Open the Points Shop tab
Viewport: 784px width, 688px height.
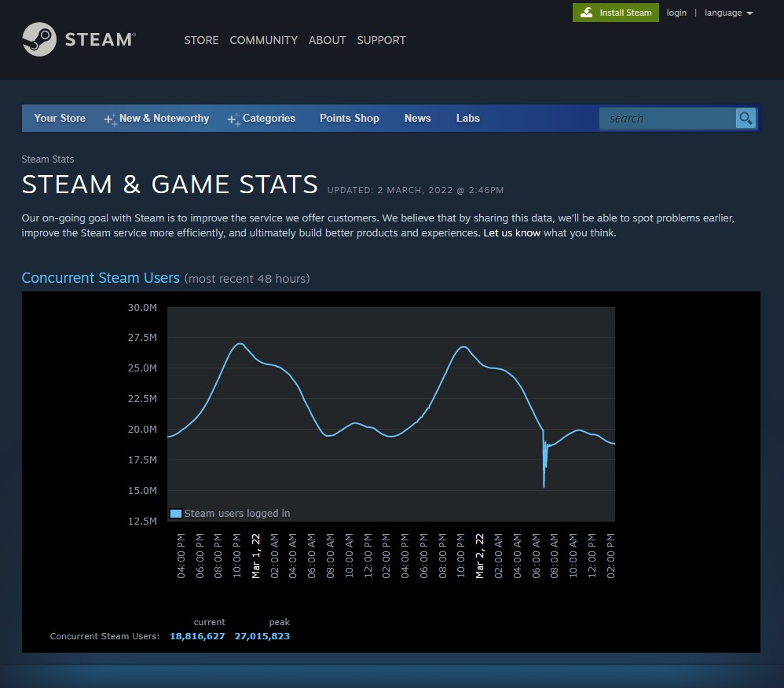point(350,119)
